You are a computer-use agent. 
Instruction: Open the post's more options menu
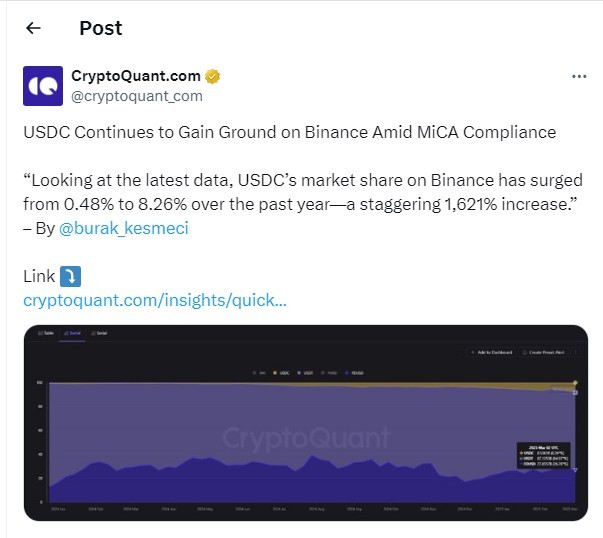[x=579, y=76]
